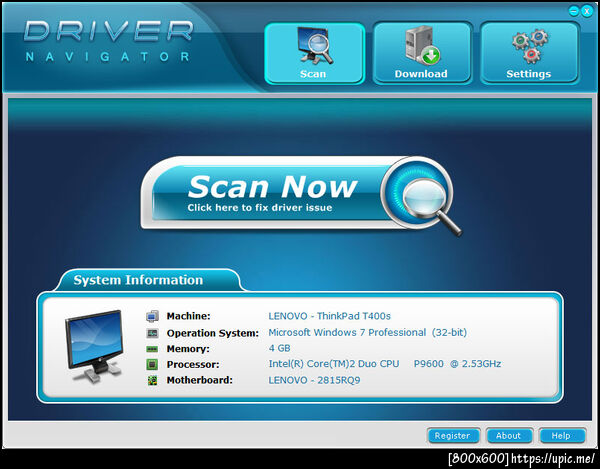Minimize the Driver Navigator window
Screen dimensions: 600x469
(x=573, y=11)
